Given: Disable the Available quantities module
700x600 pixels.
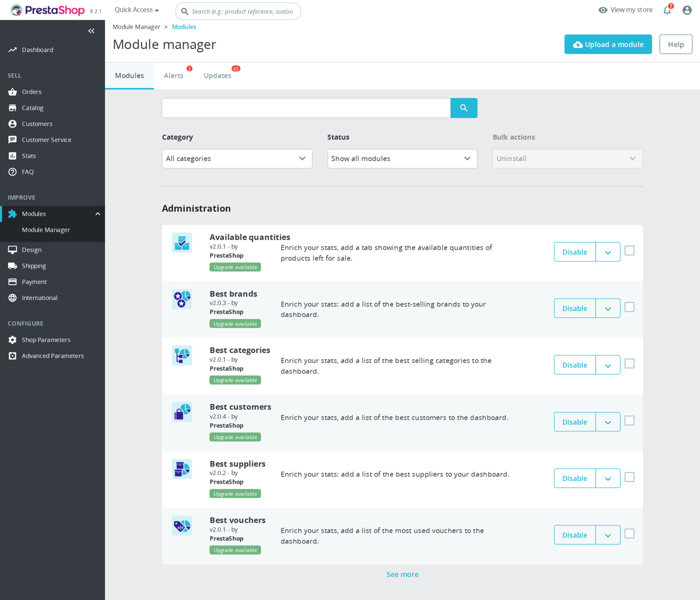Looking at the screenshot, I should (575, 252).
